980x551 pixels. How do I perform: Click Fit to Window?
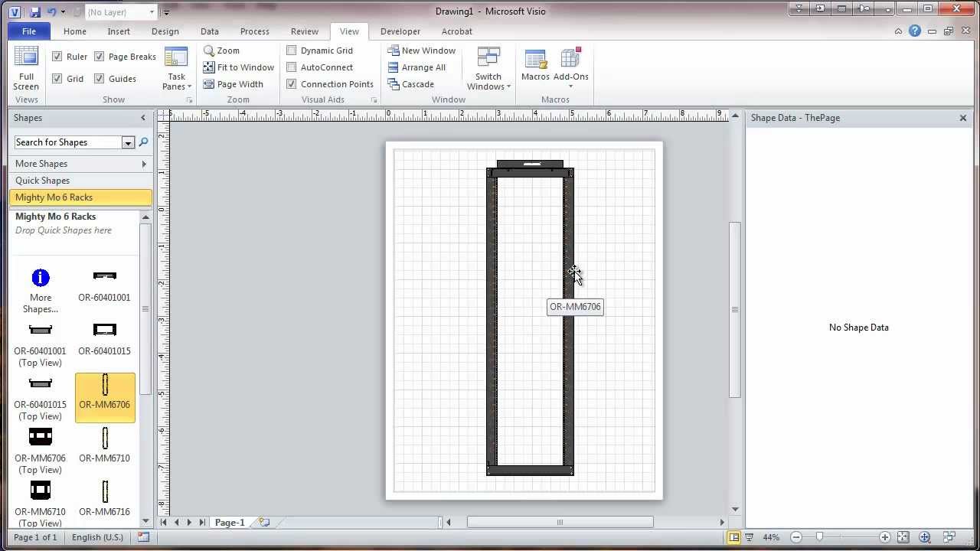[239, 67]
